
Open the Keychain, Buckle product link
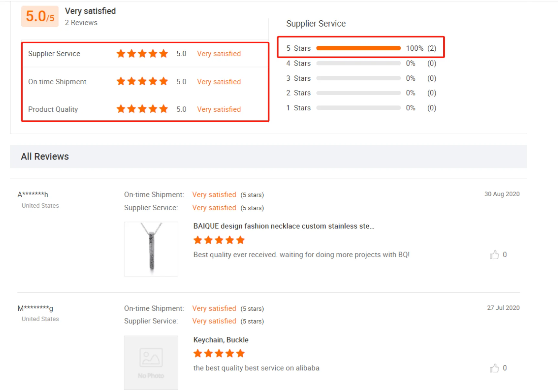coord(221,340)
